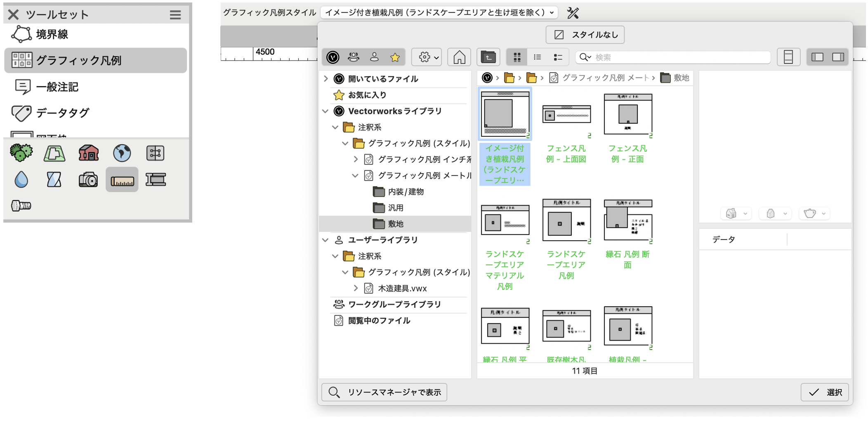Click リソースマネージャで表示 button
The image size is (868, 432).
click(x=384, y=392)
